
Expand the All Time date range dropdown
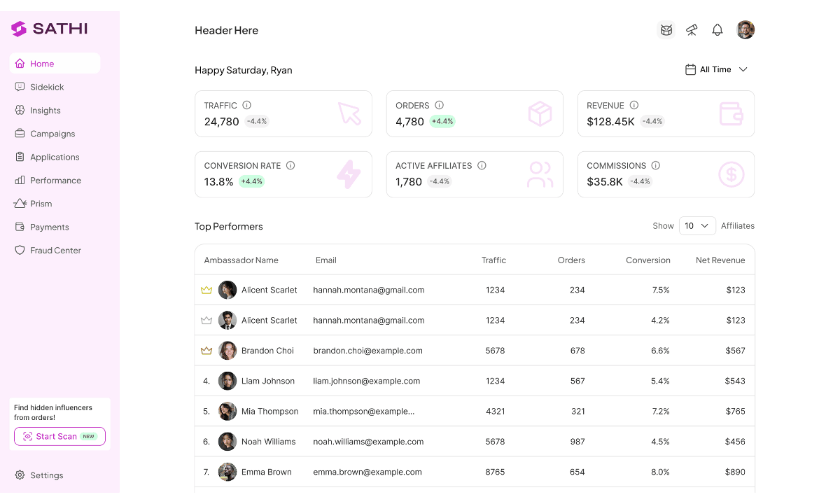click(716, 69)
